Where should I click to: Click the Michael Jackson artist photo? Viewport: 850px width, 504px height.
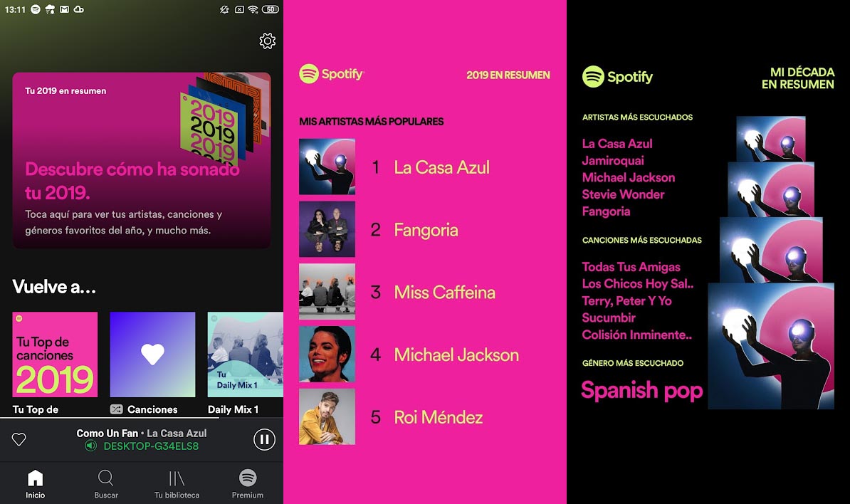pyautogui.click(x=327, y=354)
